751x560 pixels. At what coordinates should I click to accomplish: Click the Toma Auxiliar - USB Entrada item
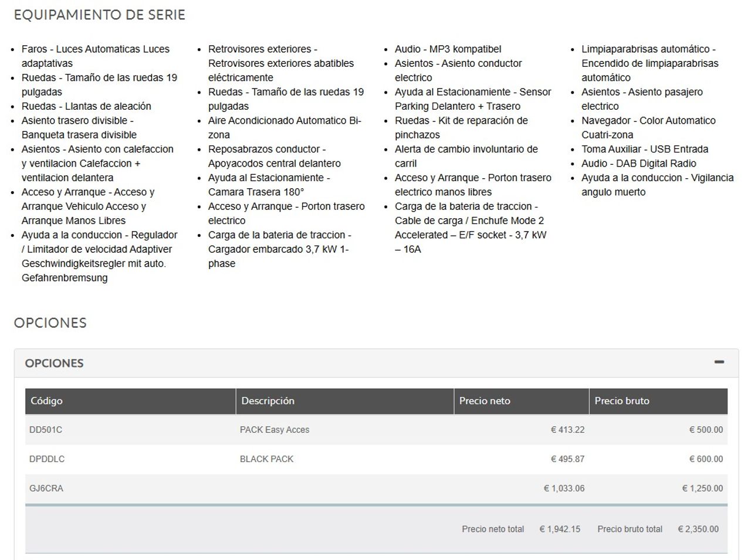tap(644, 149)
